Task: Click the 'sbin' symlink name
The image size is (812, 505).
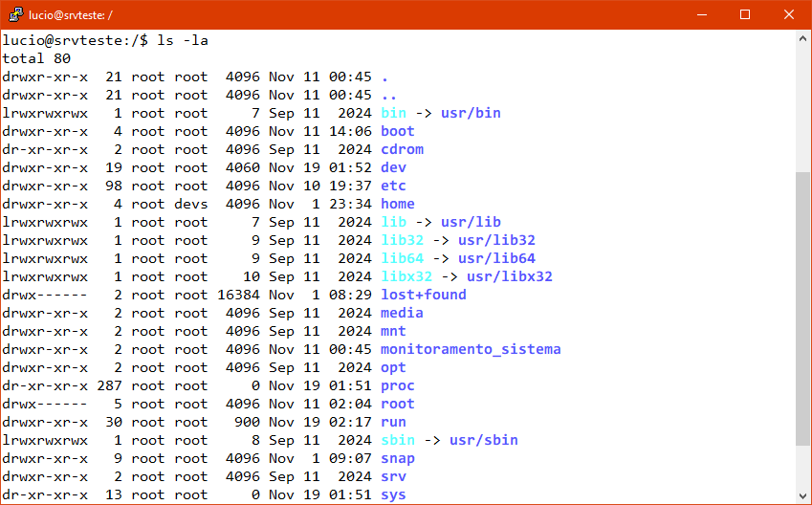Action: tap(398, 440)
